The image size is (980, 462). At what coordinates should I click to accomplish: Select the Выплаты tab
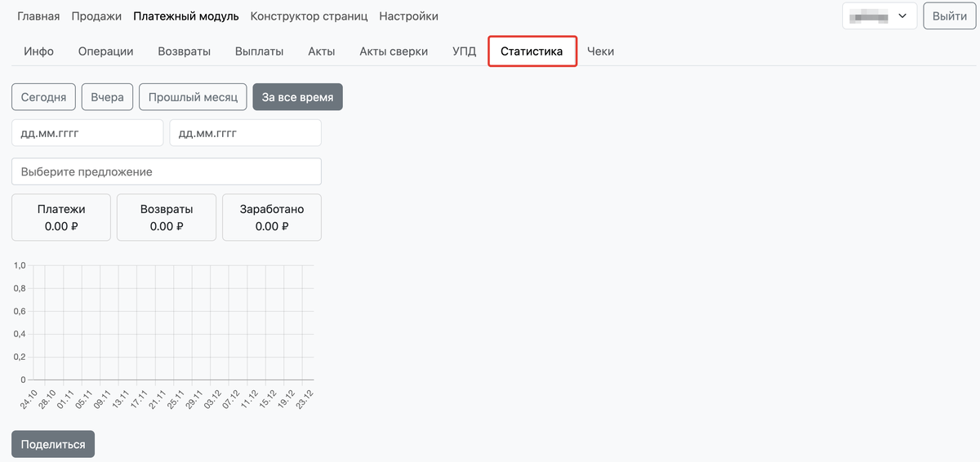tap(259, 51)
